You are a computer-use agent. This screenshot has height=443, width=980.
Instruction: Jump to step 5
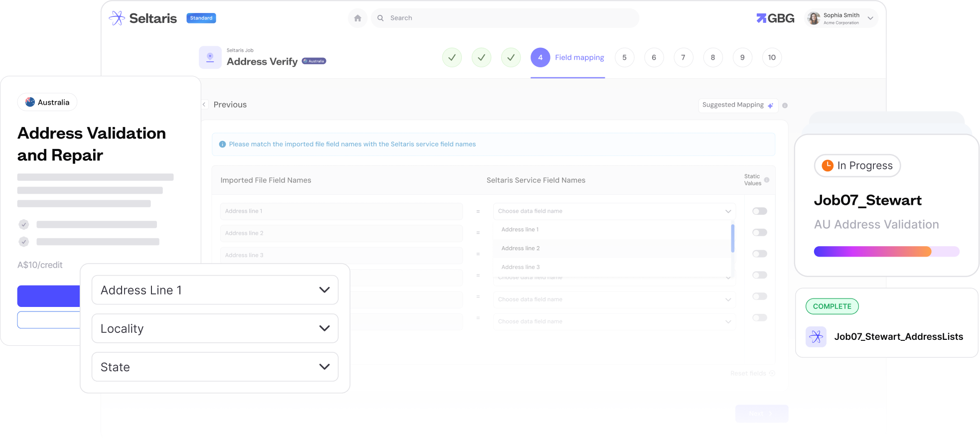[624, 58]
